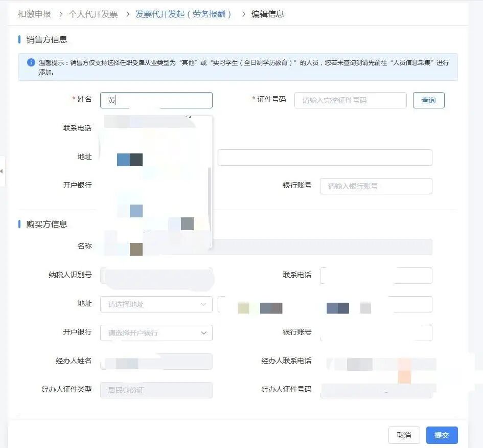The width and height of the screenshot is (483, 448).
Task: Click the chevron arrow in 请选择开户银行 field
Action: point(203,333)
